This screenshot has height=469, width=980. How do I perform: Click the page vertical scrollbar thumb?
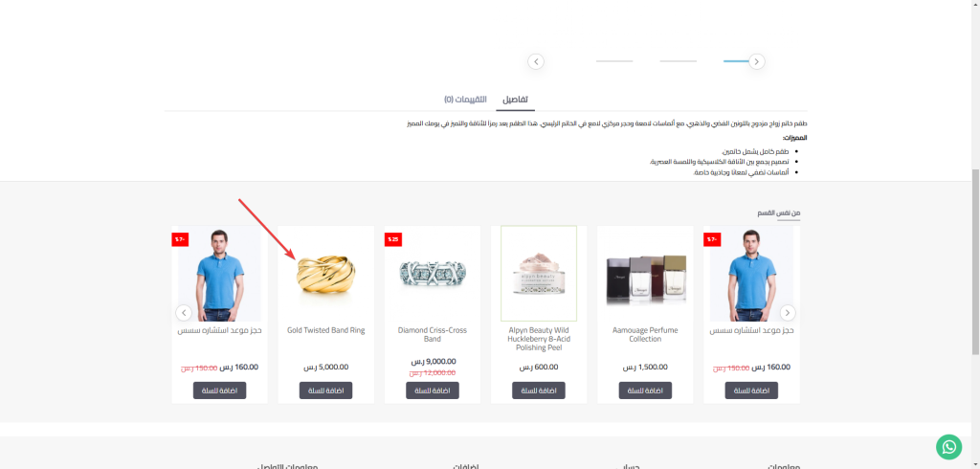[x=975, y=261]
